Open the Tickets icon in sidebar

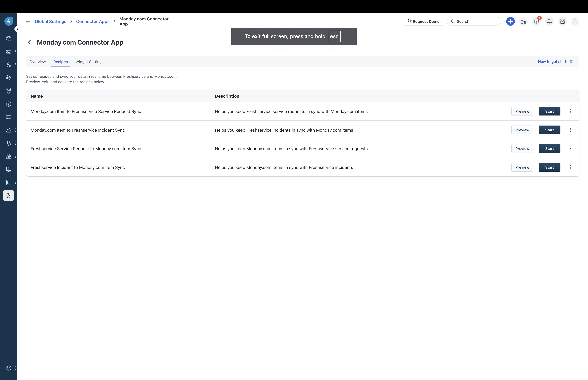click(9, 52)
